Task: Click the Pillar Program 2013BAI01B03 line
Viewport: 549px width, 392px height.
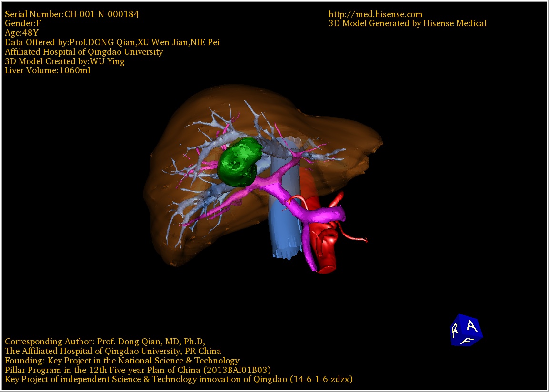Action: tap(138, 370)
